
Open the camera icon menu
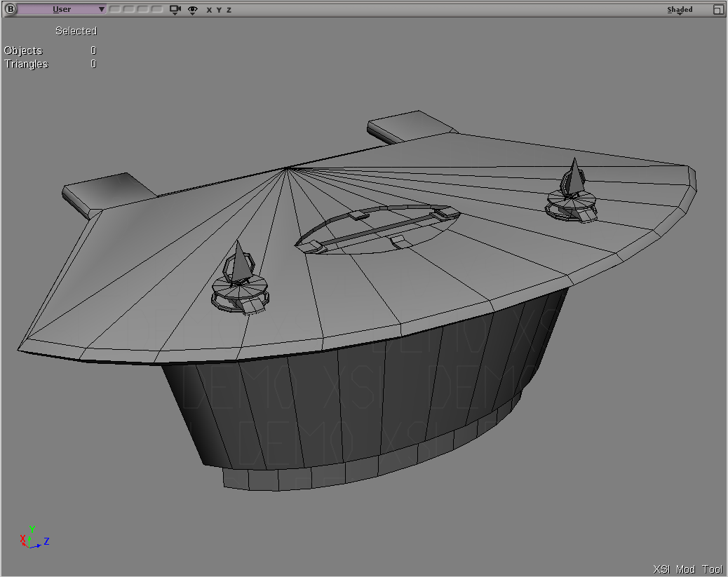tap(175, 10)
